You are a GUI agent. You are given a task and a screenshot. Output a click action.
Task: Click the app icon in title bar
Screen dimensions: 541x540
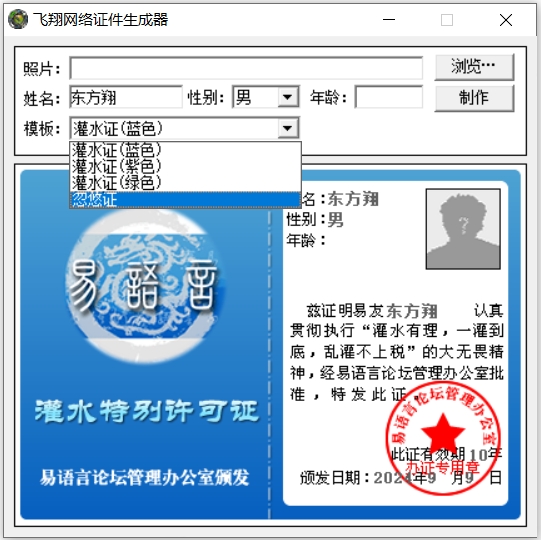(x=18, y=19)
